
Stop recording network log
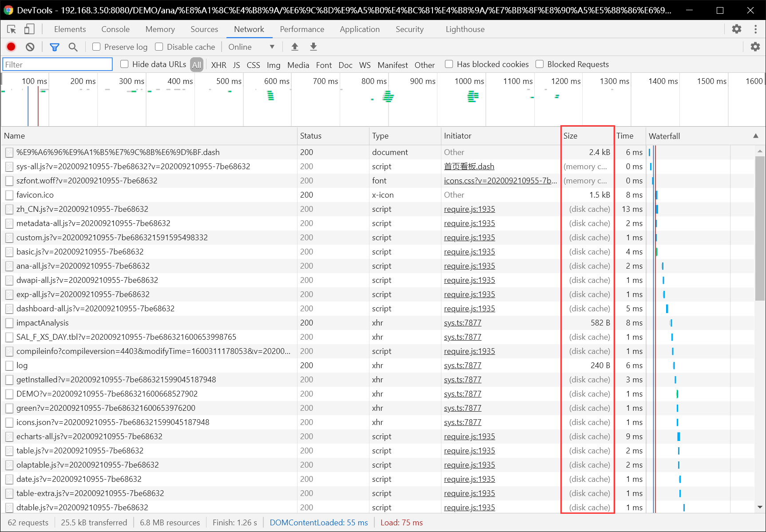pyautogui.click(x=11, y=47)
